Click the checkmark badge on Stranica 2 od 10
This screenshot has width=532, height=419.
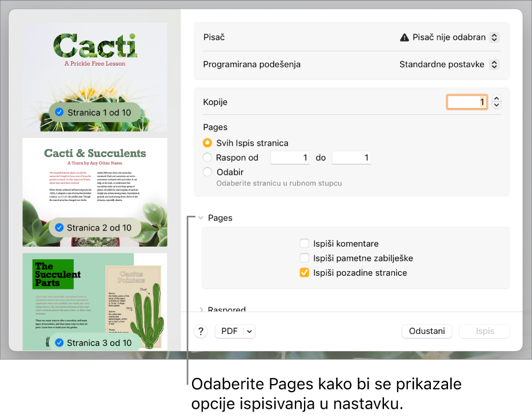click(x=59, y=227)
